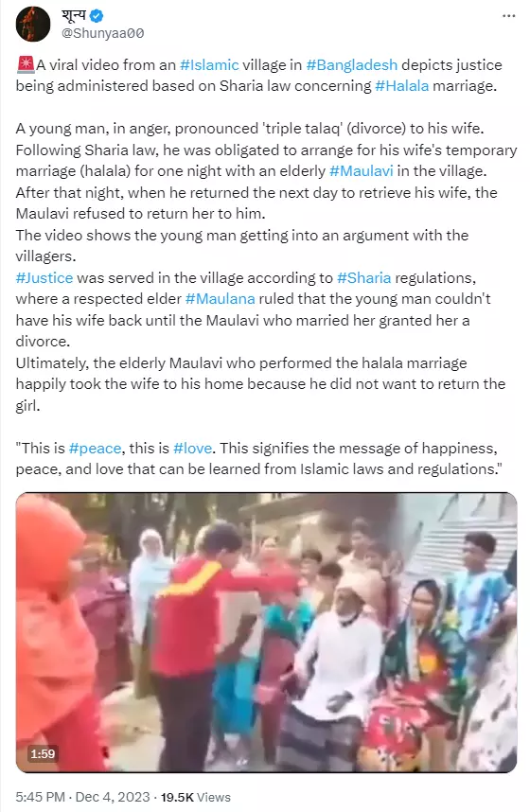Open the #Justice hashtag
The image size is (530, 812).
point(44,278)
